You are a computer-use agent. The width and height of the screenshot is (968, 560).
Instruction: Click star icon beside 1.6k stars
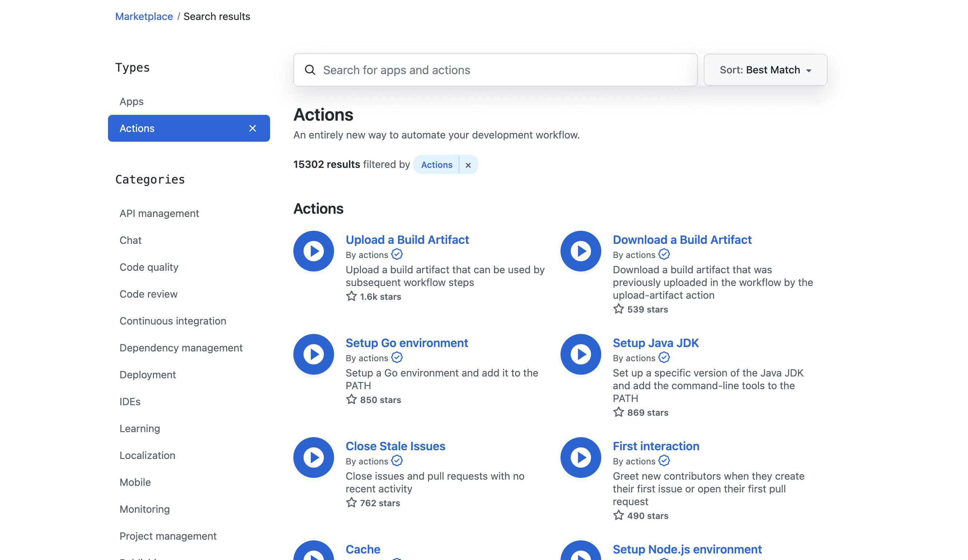351,296
